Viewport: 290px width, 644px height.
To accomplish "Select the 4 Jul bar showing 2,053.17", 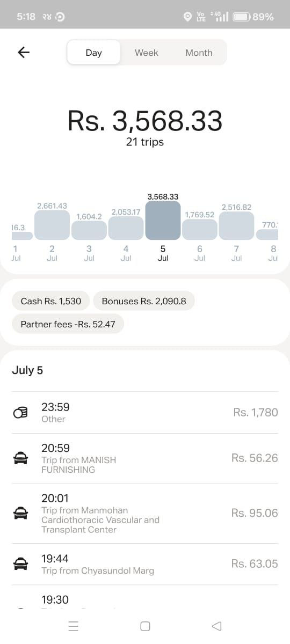I will (x=126, y=228).
